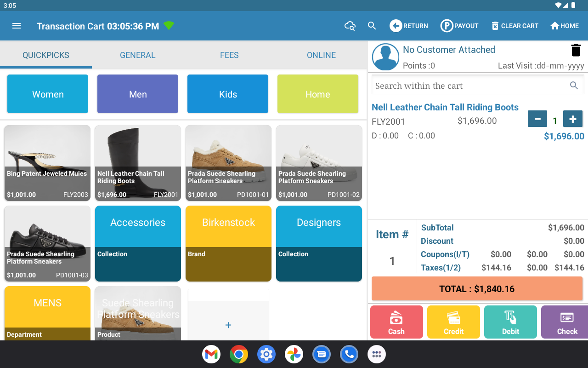This screenshot has width=588, height=368.
Task: Tap No Customer Attached label
Action: coord(449,50)
